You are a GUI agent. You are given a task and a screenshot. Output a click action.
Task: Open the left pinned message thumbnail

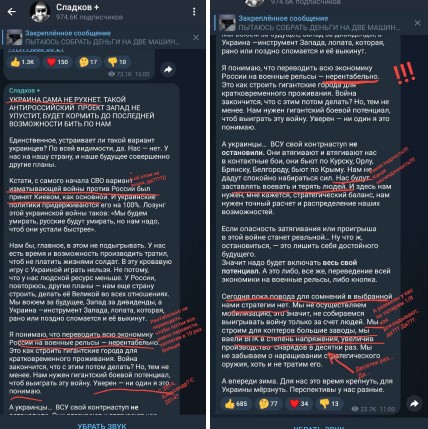[x=14, y=37]
